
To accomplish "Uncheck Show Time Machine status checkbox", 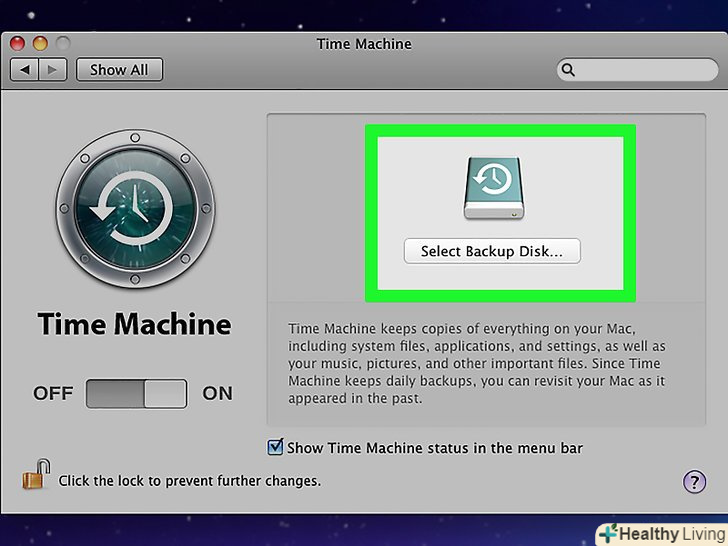I will (x=275, y=447).
